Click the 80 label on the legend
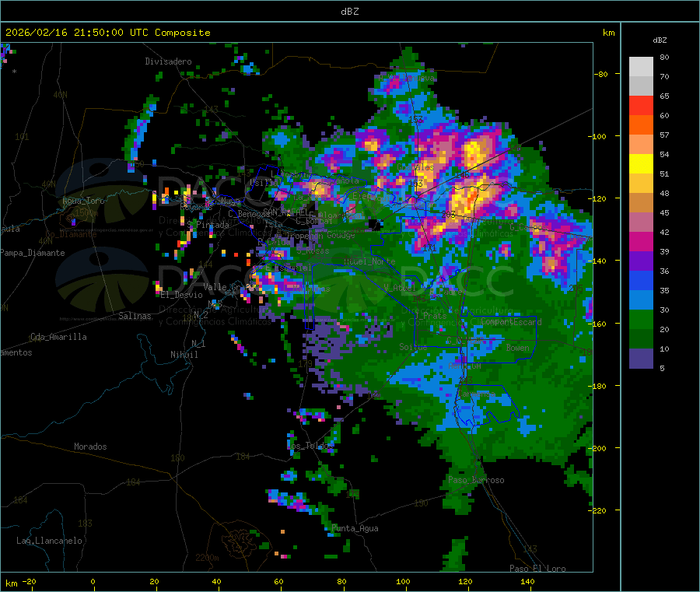700x592 pixels. (664, 57)
